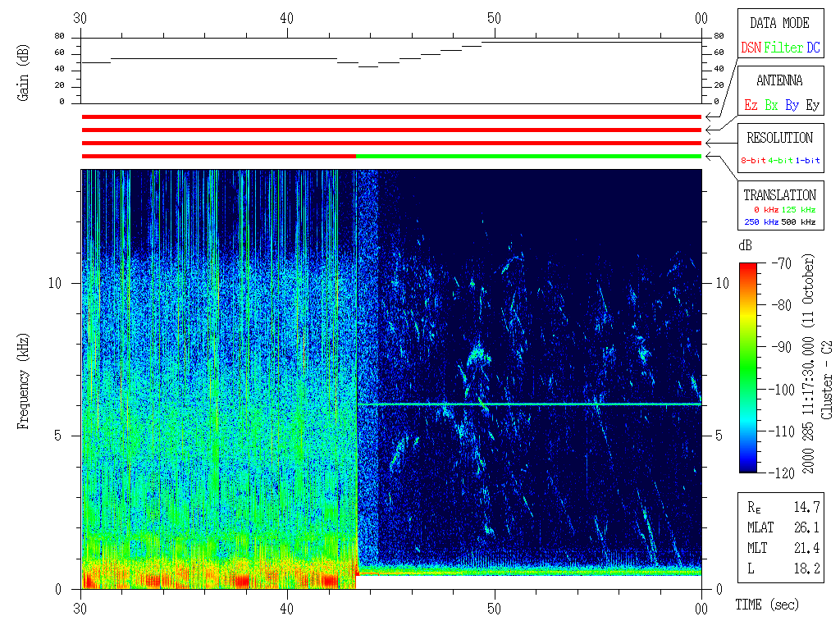Click the L value 18.2 in info box
Image resolution: width=840 pixels, height=630 pixels.
pos(809,568)
